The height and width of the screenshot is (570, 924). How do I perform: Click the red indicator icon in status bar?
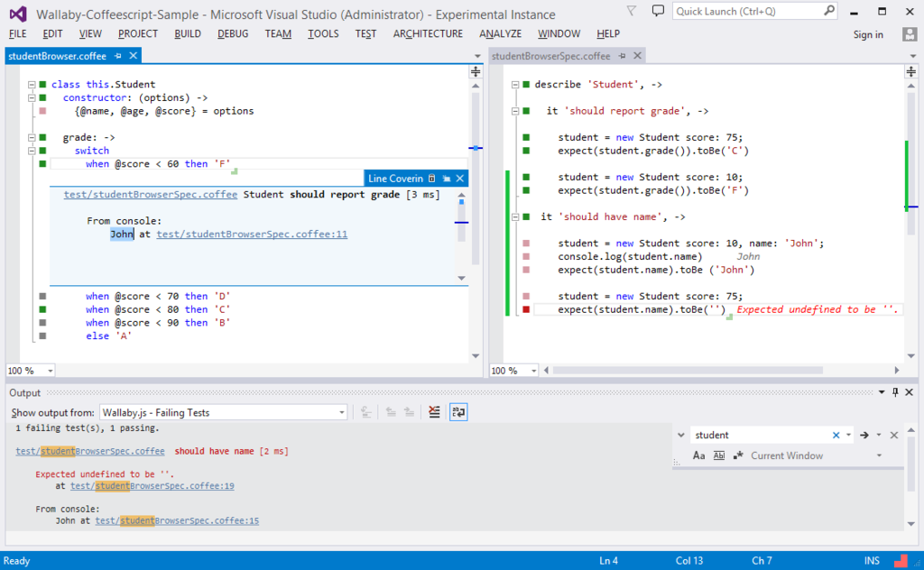click(901, 561)
